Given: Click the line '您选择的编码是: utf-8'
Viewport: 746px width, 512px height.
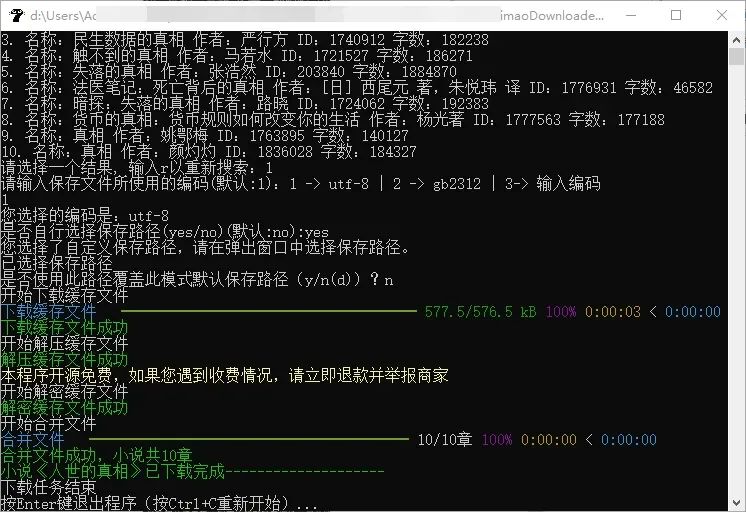Looking at the screenshot, I should [85, 216].
